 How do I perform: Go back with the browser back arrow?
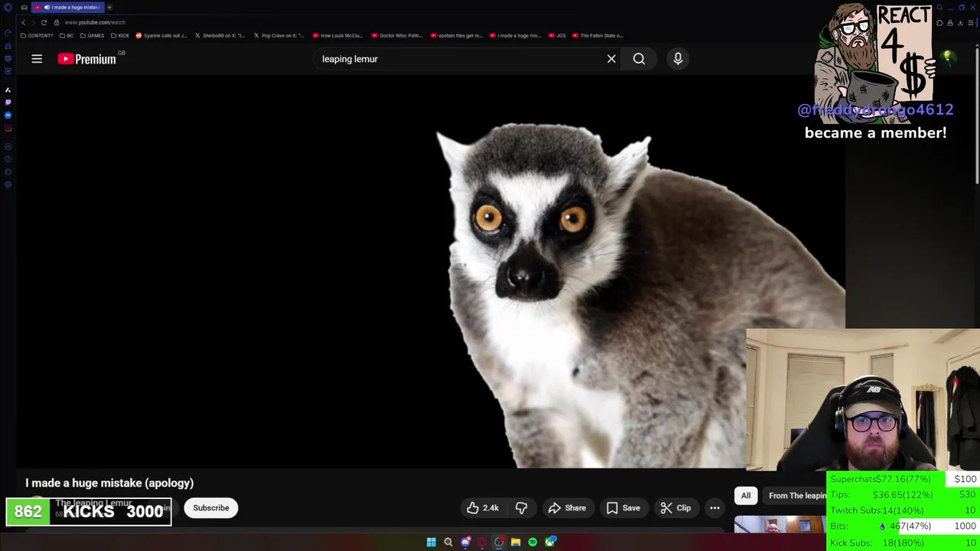23,22
